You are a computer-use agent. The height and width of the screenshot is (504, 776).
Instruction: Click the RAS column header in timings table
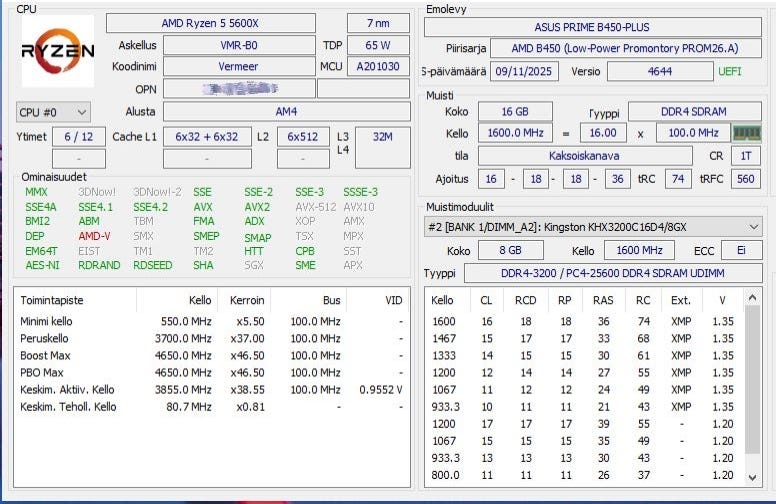point(604,301)
